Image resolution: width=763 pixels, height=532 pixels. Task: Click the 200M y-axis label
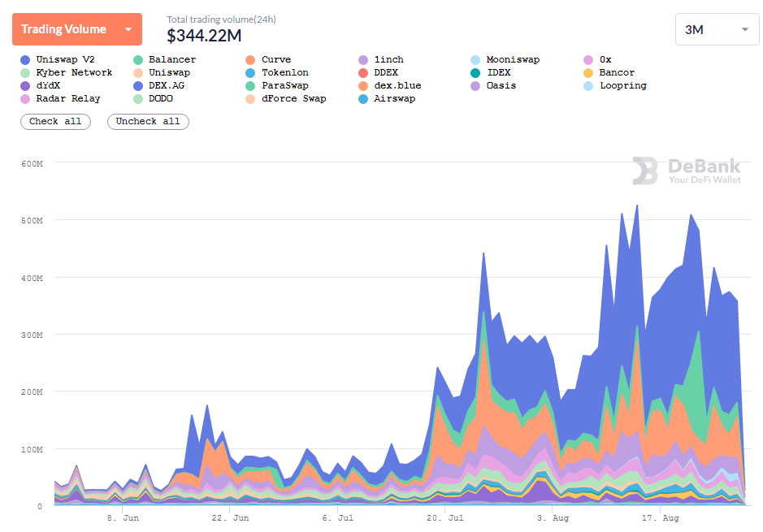click(x=33, y=392)
